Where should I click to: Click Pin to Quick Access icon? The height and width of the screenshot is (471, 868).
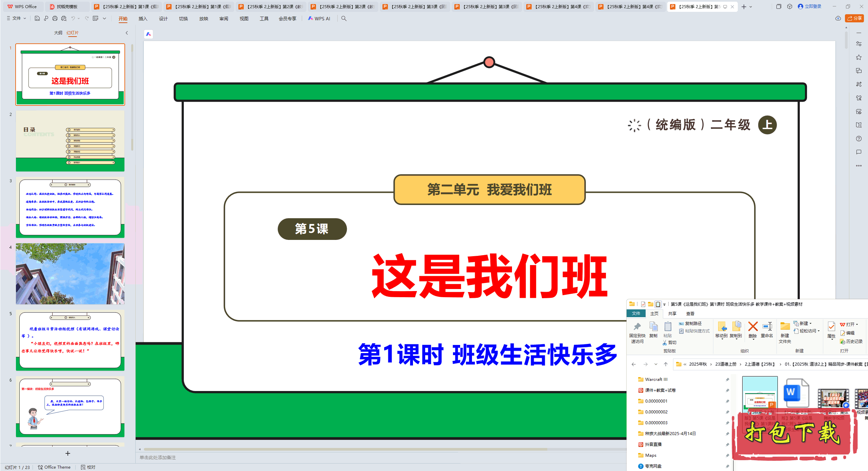(x=637, y=332)
